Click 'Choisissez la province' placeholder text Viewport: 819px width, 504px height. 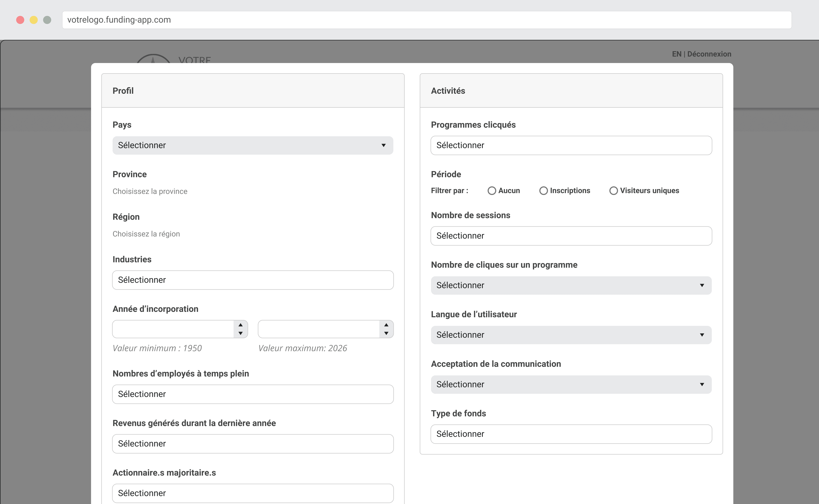[150, 191]
